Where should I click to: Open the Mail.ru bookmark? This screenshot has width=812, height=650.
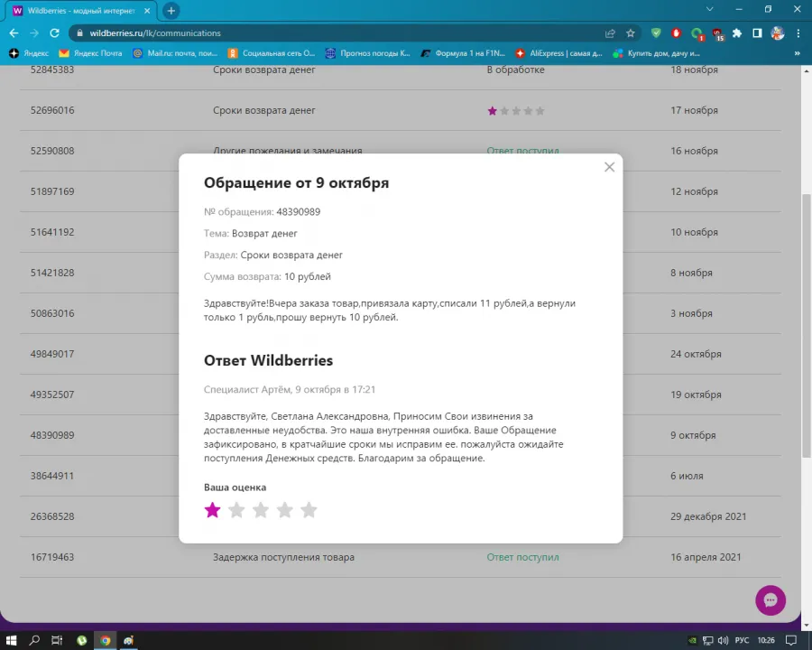(175, 53)
